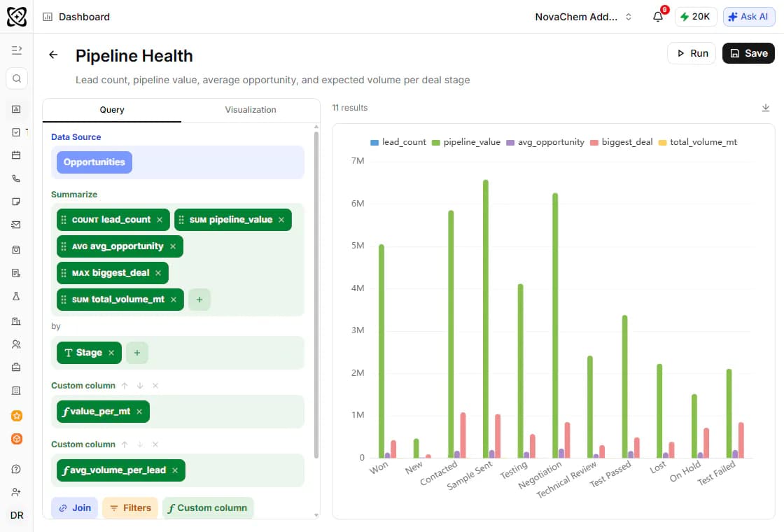Viewport: 784px width, 532px height.
Task: Run the query
Action: (x=692, y=53)
